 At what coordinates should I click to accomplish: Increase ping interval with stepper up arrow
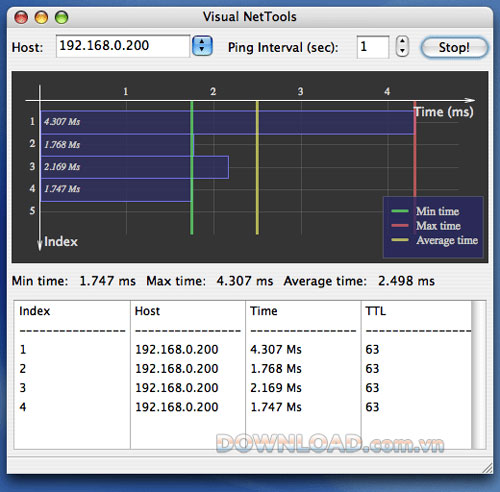pos(402,41)
